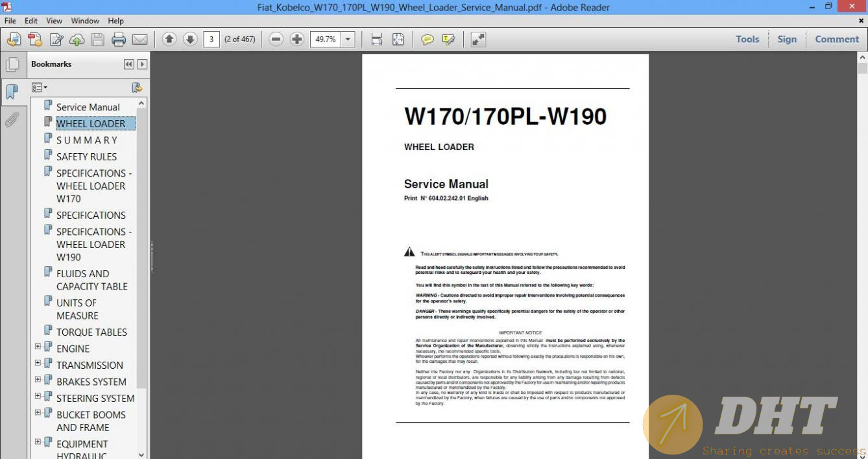Open the Sign pane
The height and width of the screenshot is (459, 868).
click(x=787, y=39)
